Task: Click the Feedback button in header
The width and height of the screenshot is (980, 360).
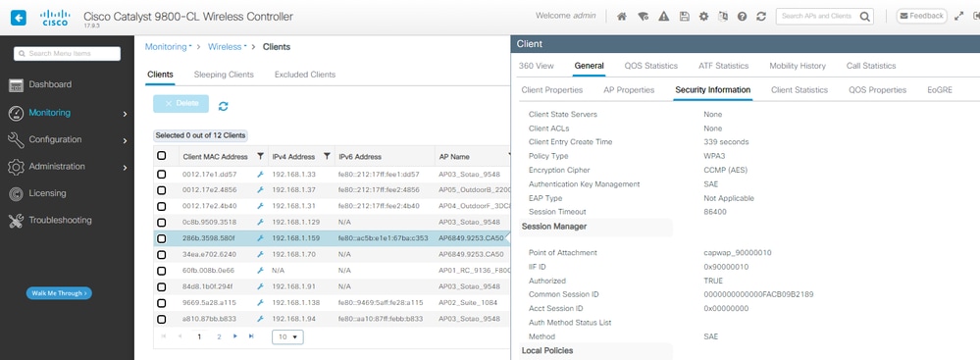Action: pos(922,17)
